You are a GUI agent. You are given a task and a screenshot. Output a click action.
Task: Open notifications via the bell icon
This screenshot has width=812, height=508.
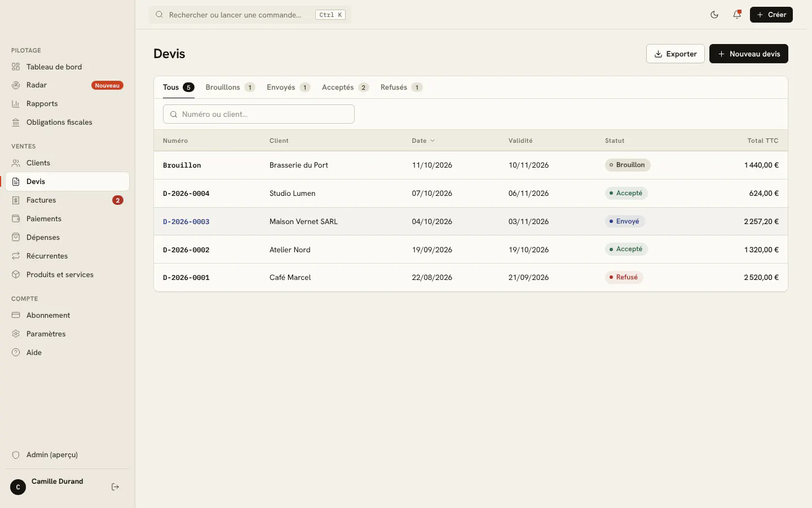click(x=737, y=15)
